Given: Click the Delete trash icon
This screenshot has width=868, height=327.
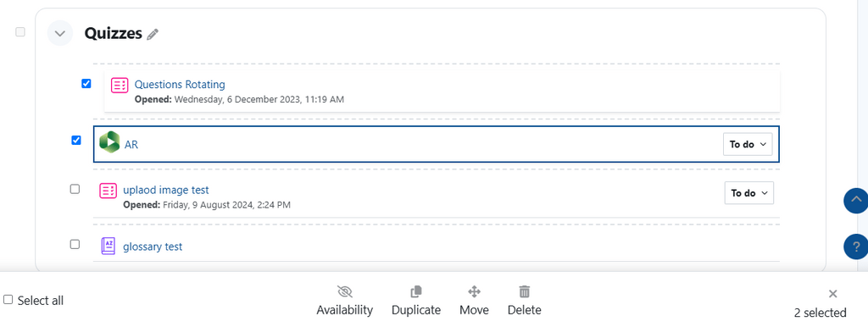Looking at the screenshot, I should (524, 291).
